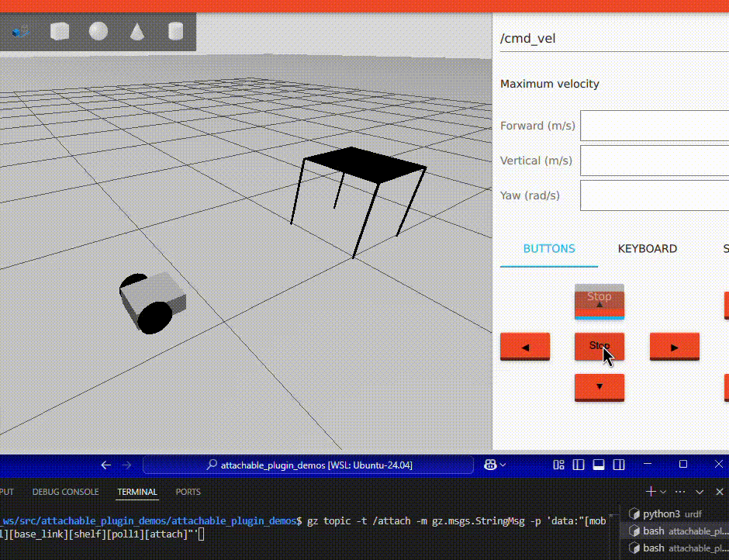Open the terminal views more actions menu
Screen dimensions: 729x560
[x=680, y=491]
